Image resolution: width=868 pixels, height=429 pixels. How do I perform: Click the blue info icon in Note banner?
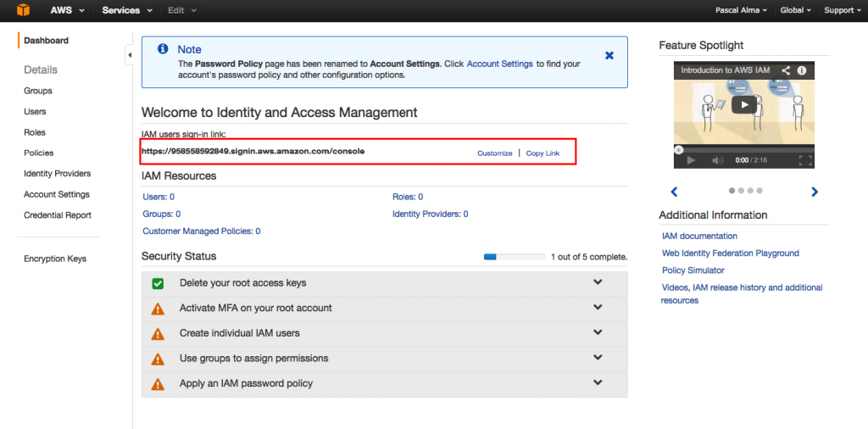coord(163,48)
